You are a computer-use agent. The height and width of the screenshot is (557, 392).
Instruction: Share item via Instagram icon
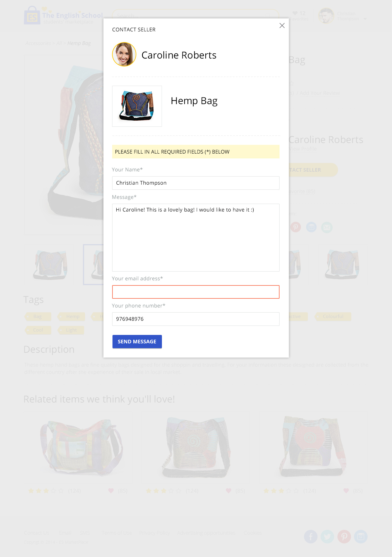point(311,227)
